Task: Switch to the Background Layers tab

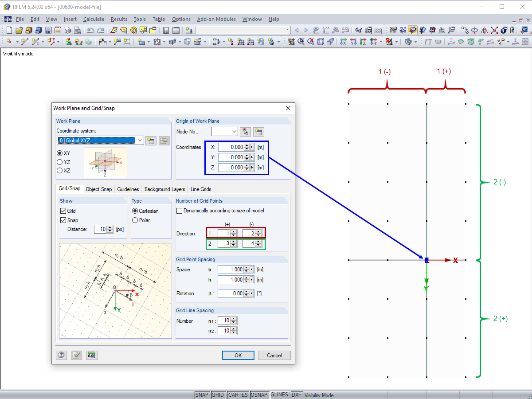Action: tap(165, 189)
